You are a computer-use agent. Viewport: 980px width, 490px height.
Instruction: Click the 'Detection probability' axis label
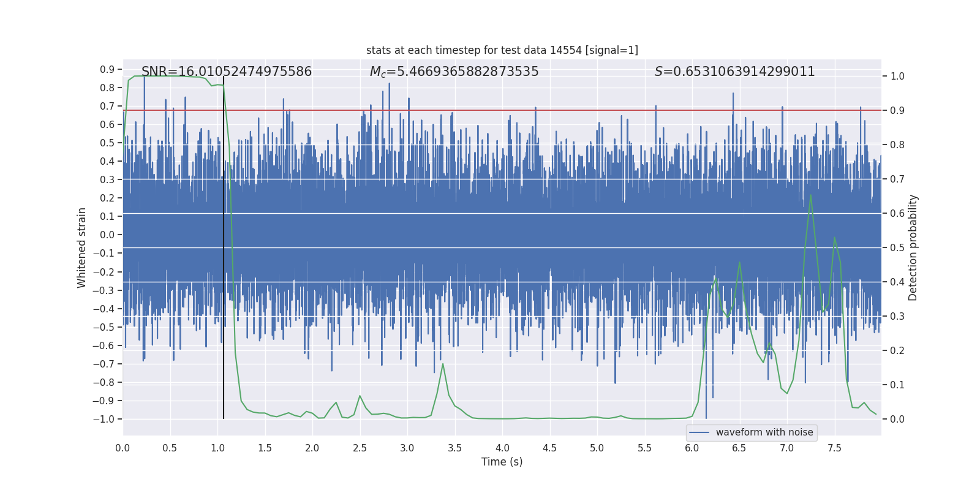tap(913, 247)
